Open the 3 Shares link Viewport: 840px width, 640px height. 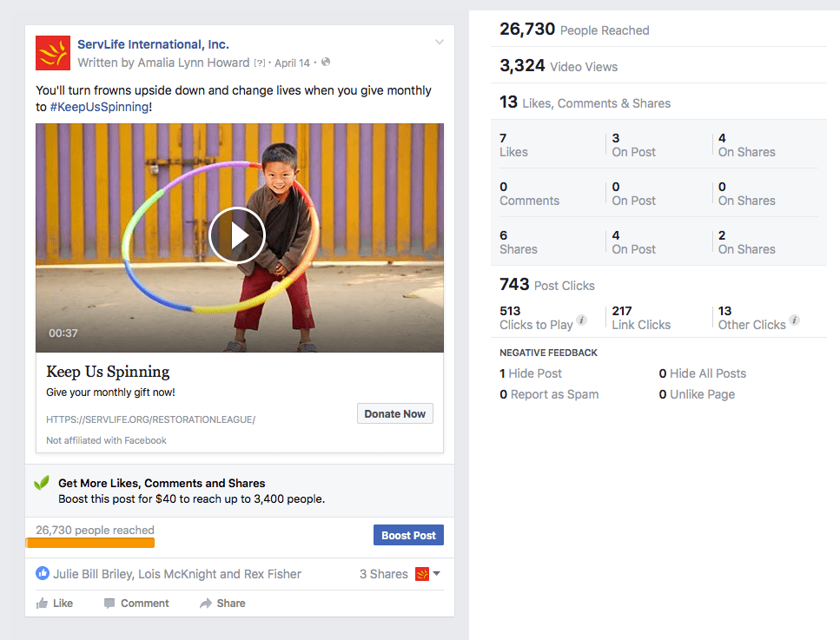tap(383, 574)
